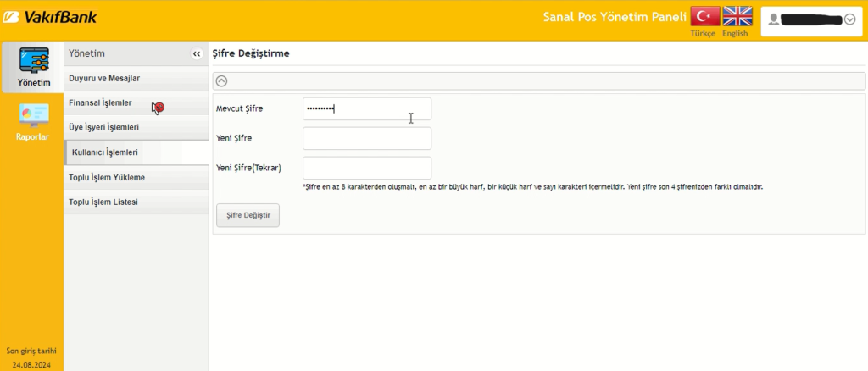Select Kullanıcı İşlemleri menu item
The height and width of the screenshot is (371, 868).
(105, 152)
